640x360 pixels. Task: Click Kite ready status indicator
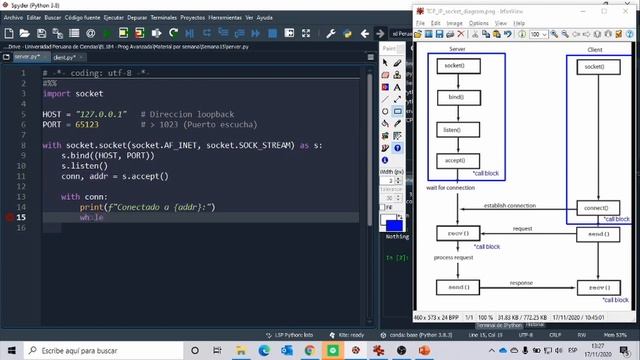coord(347,335)
